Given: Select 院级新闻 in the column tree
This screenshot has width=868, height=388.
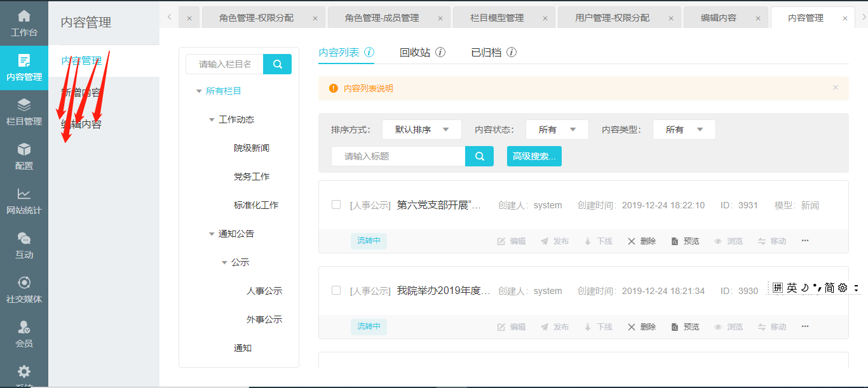Looking at the screenshot, I should (251, 148).
